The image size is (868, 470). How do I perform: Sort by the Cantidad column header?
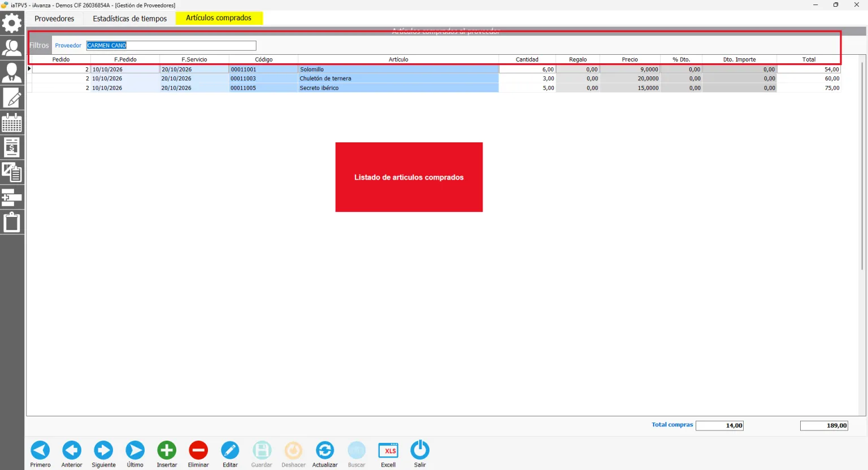pos(527,59)
